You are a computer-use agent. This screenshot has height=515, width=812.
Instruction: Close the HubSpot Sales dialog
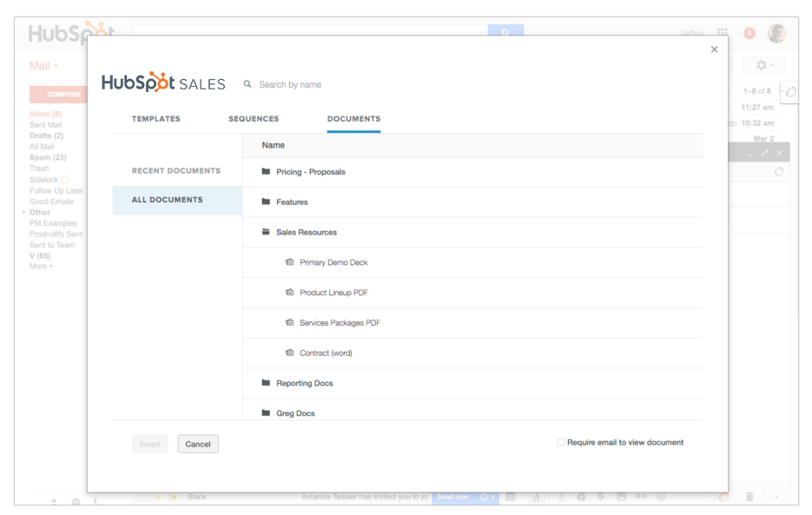coord(714,50)
